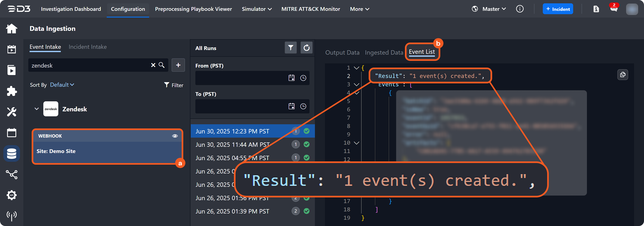Click the Home icon in sidebar

click(11, 29)
